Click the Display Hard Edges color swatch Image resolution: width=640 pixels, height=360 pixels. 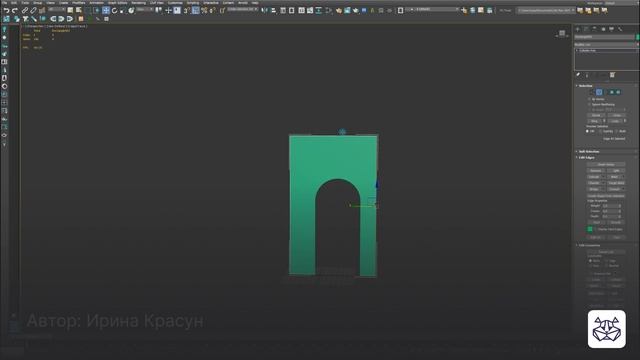click(590, 229)
